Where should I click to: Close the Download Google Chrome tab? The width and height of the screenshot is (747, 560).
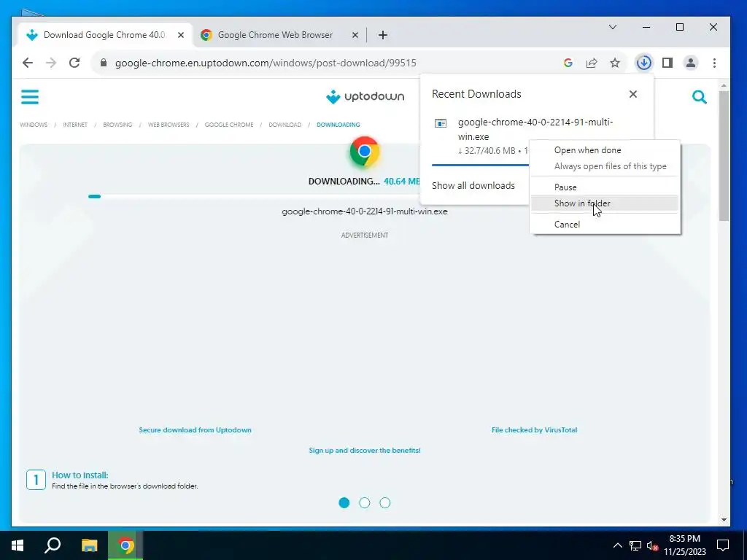tap(181, 35)
